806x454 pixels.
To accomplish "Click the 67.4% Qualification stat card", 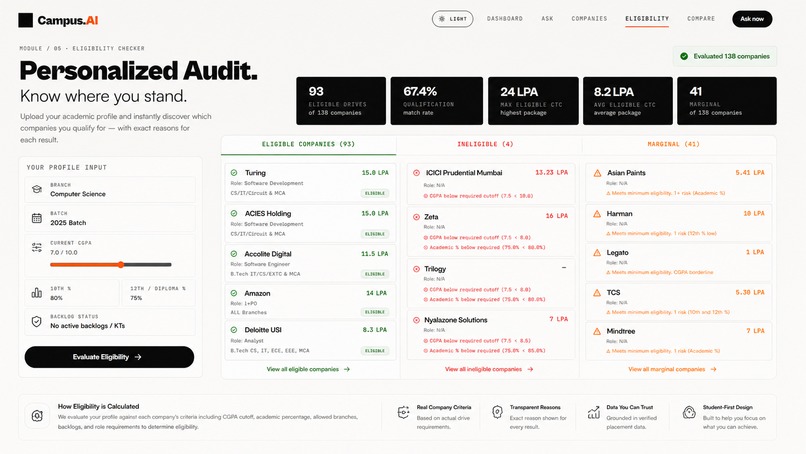I will 436,101.
